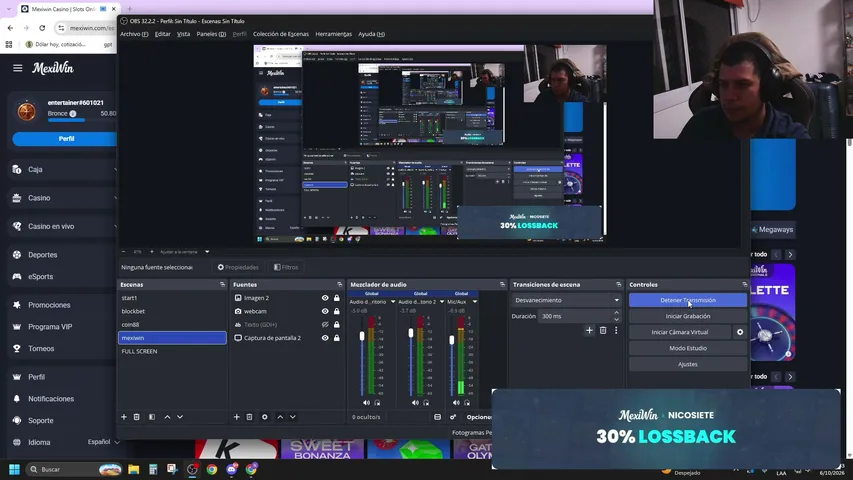
Task: Click Perfil button in MexiWin browser
Action: pyautogui.click(x=66, y=139)
